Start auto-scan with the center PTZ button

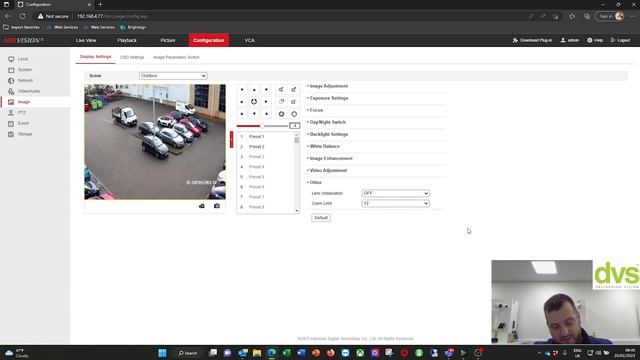254,102
